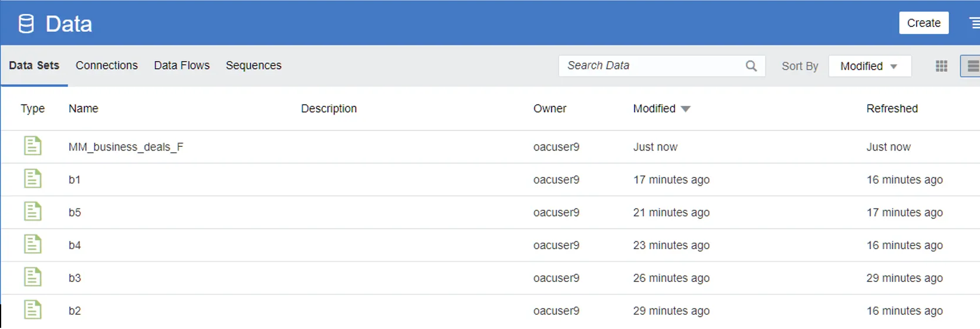Focus the Search Data input field
The image size is (980, 329).
click(651, 66)
